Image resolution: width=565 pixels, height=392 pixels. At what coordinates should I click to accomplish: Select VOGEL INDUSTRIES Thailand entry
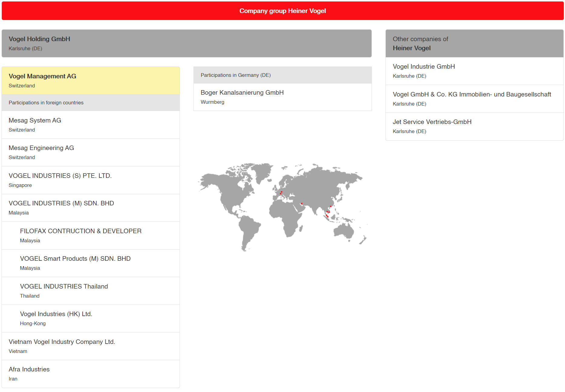[64, 286]
